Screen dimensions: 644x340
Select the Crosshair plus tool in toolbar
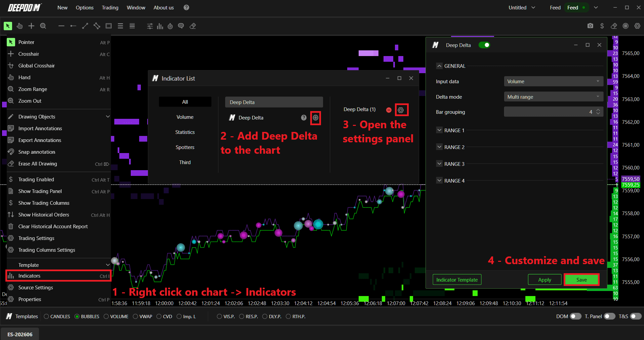(x=31, y=26)
